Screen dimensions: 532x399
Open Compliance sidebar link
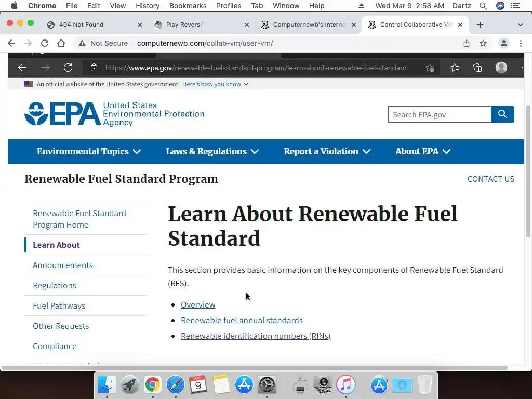55,347
